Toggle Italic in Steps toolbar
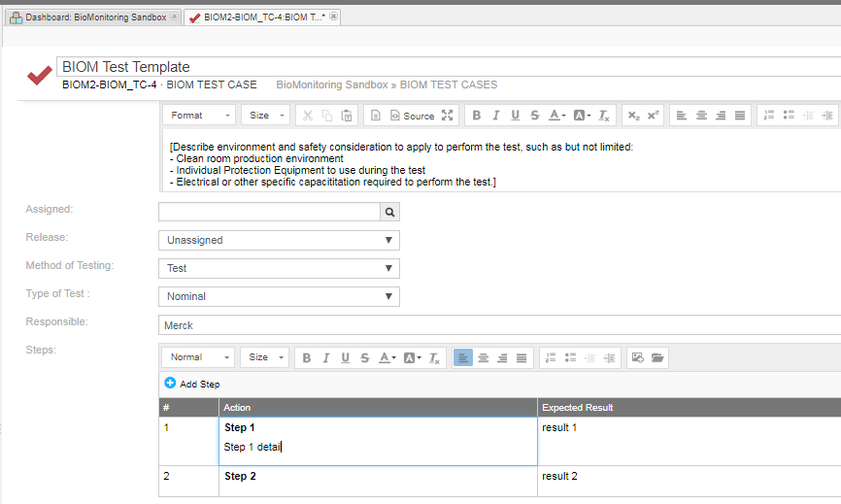The image size is (841, 504). point(325,357)
